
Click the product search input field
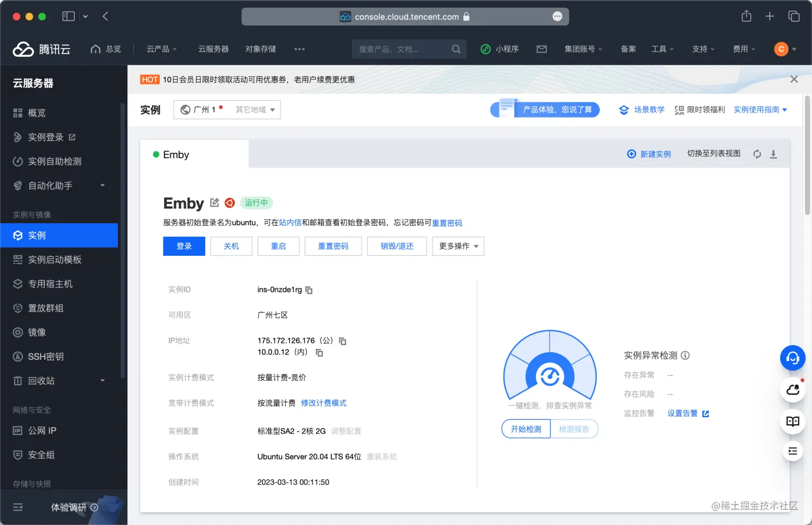tap(409, 49)
